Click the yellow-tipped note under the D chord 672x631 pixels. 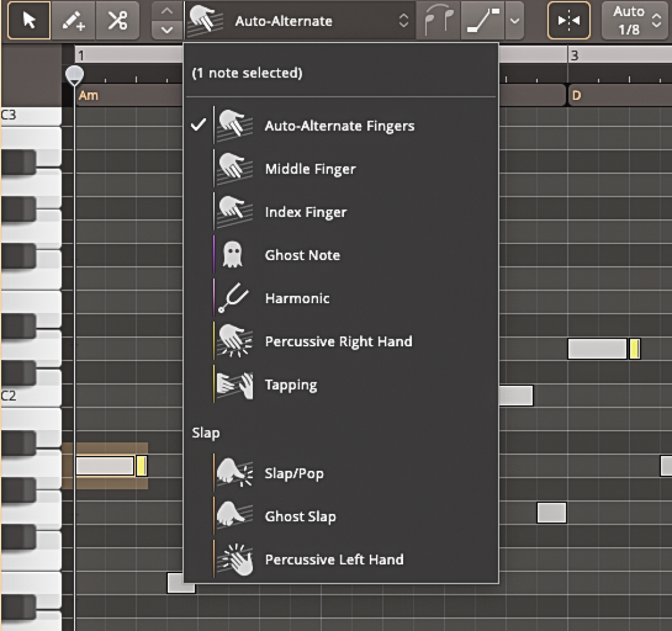tap(604, 349)
